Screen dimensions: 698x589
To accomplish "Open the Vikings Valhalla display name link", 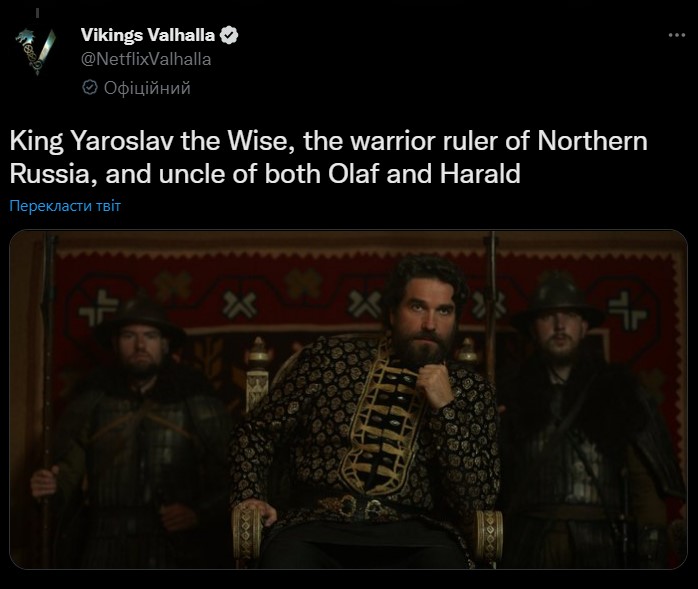I will click(x=148, y=35).
